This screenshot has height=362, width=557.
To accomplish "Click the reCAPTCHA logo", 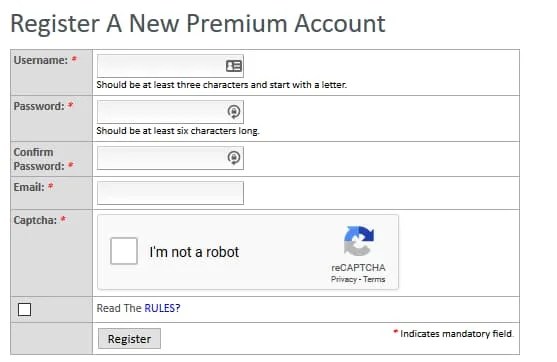I will pos(359,241).
